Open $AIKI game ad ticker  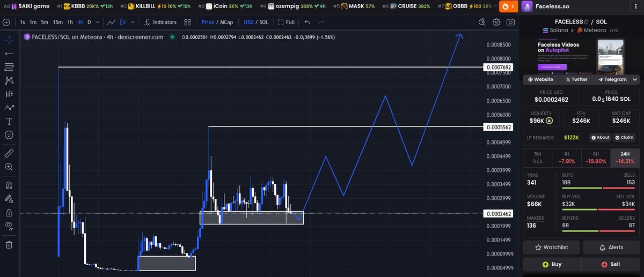(26, 6)
